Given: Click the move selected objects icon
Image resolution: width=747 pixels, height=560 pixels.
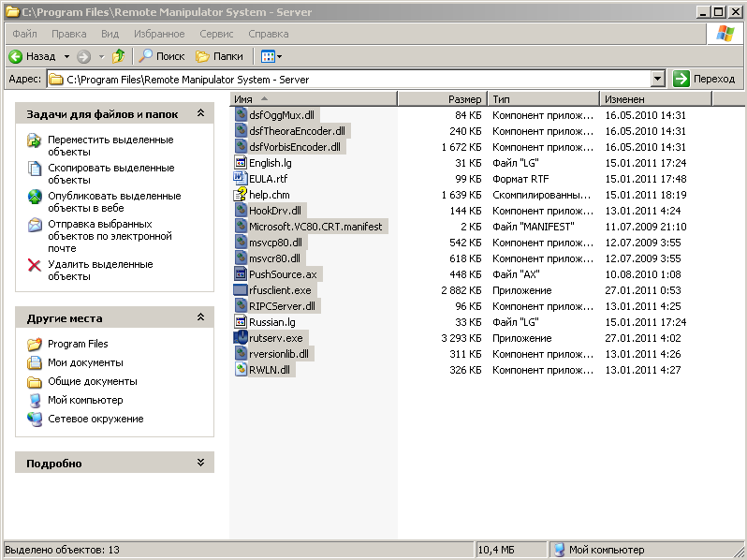Looking at the screenshot, I should click(x=35, y=140).
